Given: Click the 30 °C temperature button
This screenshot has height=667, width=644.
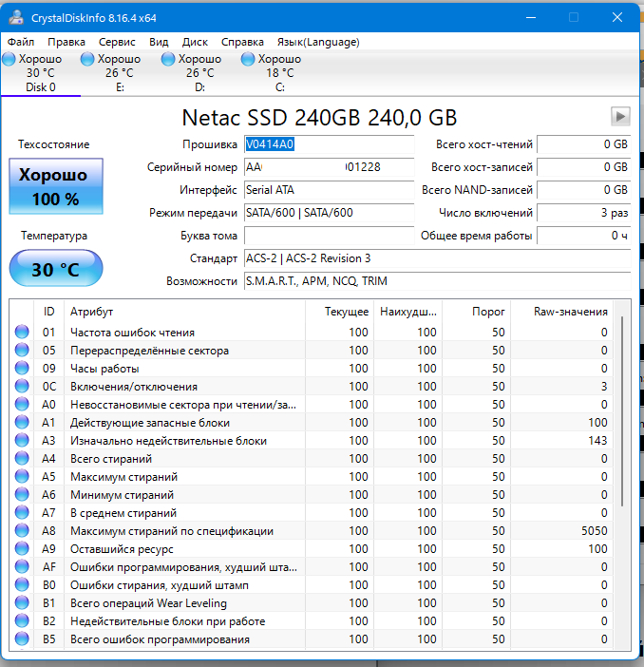Looking at the screenshot, I should [x=56, y=269].
